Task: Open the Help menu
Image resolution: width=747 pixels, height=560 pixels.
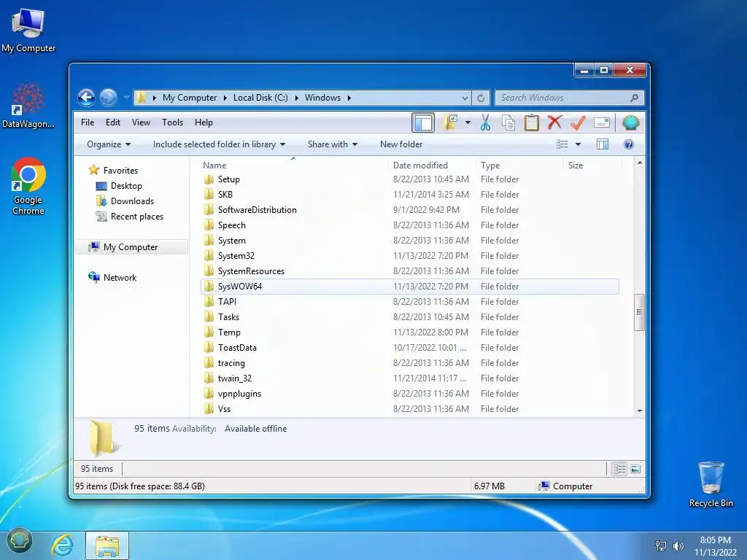Action: (x=204, y=122)
